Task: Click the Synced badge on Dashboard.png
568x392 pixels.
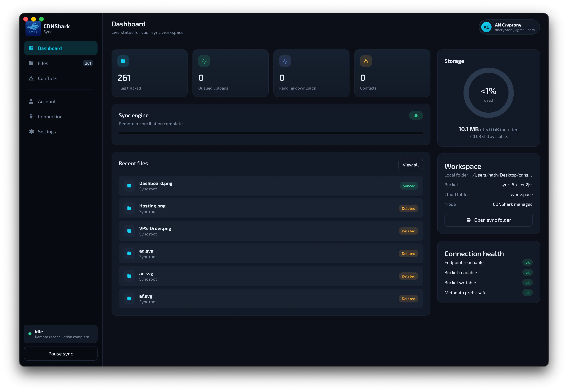Action: (x=409, y=186)
